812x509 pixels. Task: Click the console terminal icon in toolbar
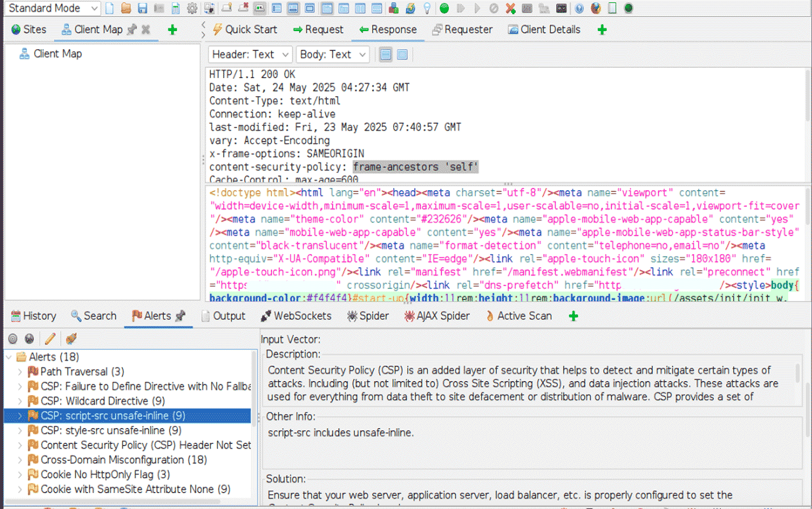pyautogui.click(x=561, y=8)
